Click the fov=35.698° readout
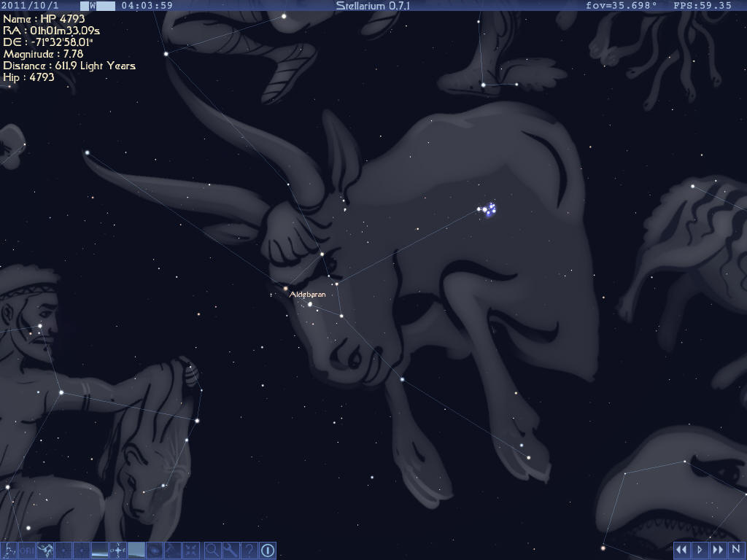This screenshot has width=747, height=560. coord(622,6)
